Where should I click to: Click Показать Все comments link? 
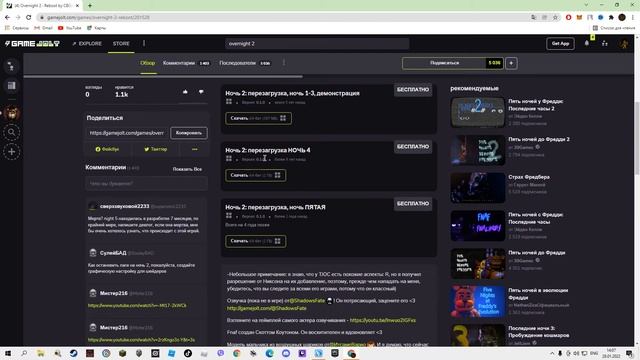coord(187,169)
